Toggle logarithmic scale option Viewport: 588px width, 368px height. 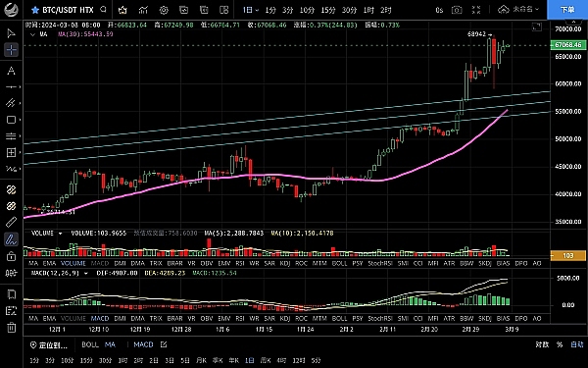(x=542, y=344)
